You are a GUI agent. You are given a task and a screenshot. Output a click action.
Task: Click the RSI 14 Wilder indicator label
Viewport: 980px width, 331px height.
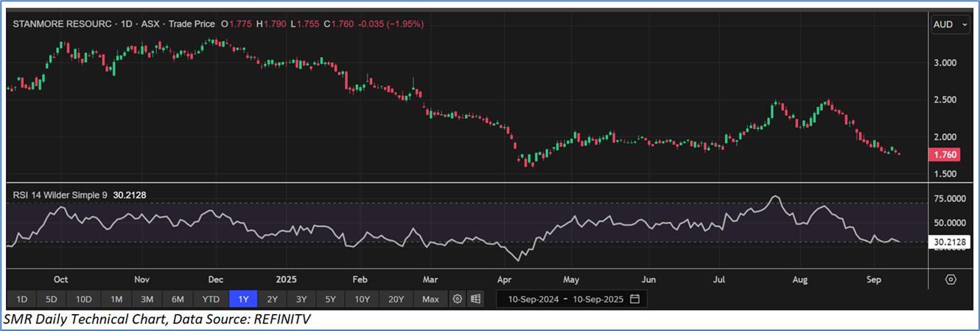(x=60, y=195)
